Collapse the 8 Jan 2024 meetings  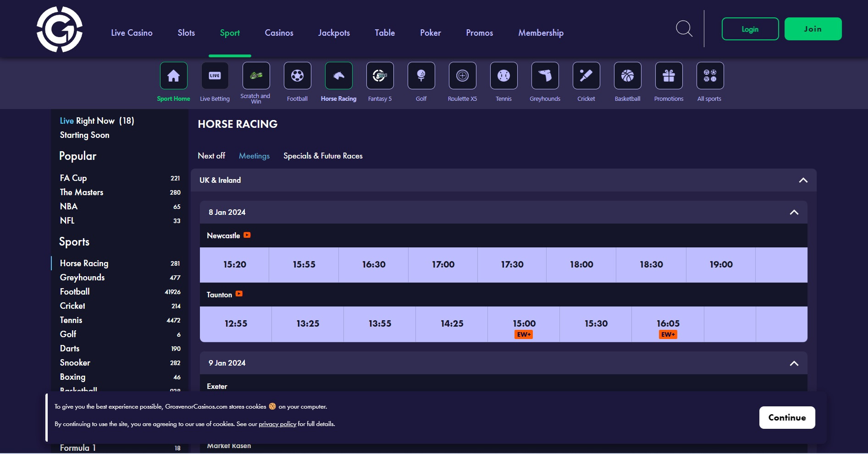click(794, 212)
